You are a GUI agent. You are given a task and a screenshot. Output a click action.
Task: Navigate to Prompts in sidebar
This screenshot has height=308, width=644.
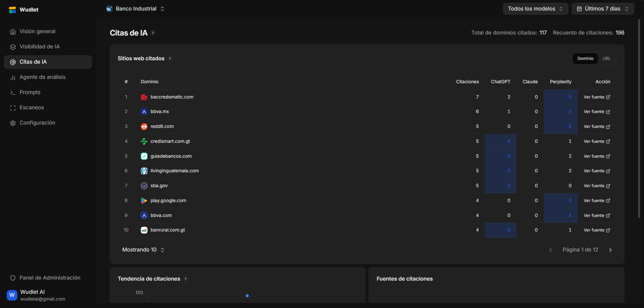point(48,92)
